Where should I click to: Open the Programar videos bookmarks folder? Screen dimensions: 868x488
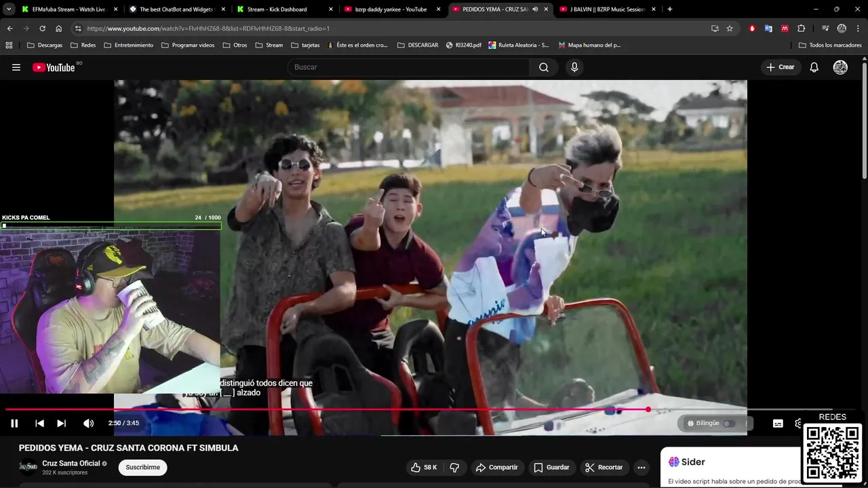point(188,45)
